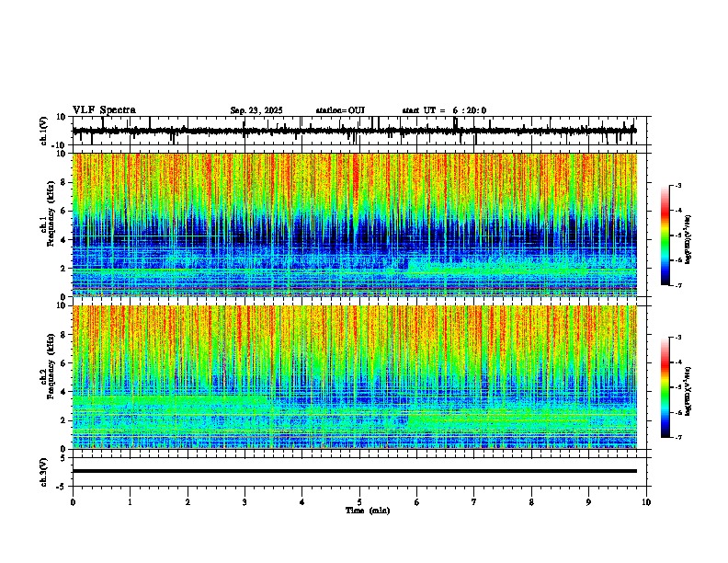Click the 'VLF Spectra' title text
Screen dimensions: 728x563
[104, 110]
